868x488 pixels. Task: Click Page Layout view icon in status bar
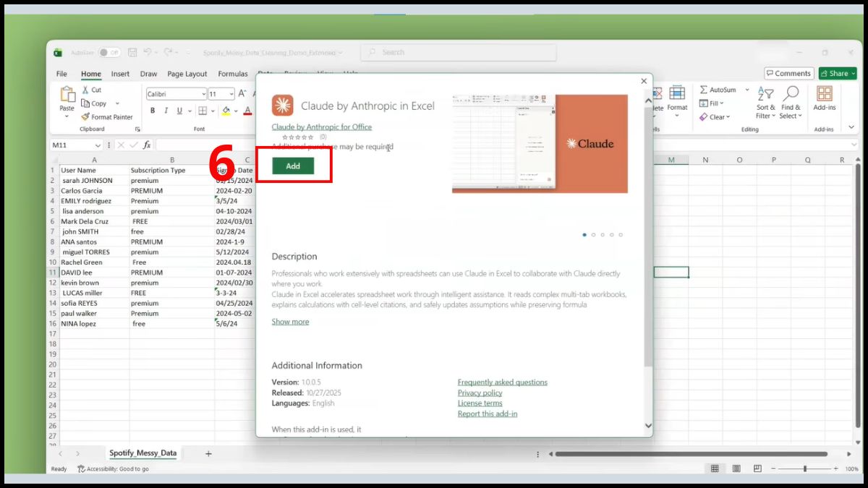click(x=736, y=468)
